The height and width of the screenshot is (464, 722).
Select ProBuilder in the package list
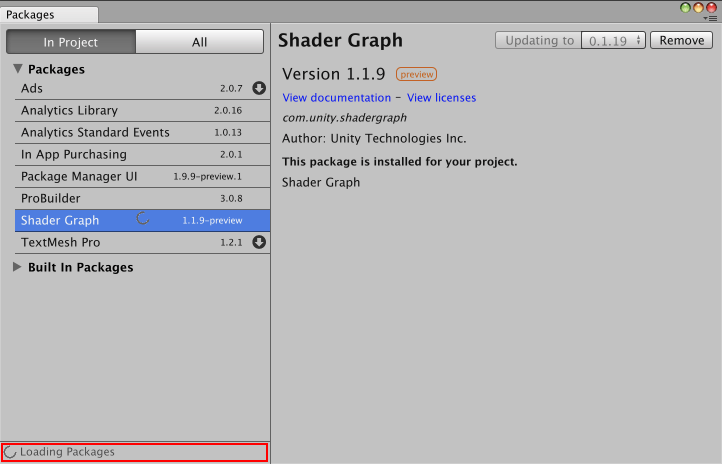[50, 198]
